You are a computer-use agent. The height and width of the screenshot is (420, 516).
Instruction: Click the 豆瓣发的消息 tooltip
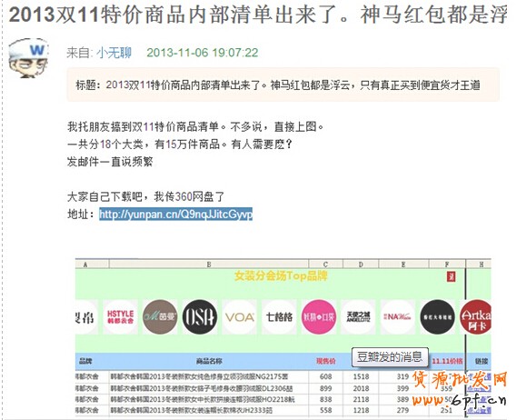[x=390, y=356]
